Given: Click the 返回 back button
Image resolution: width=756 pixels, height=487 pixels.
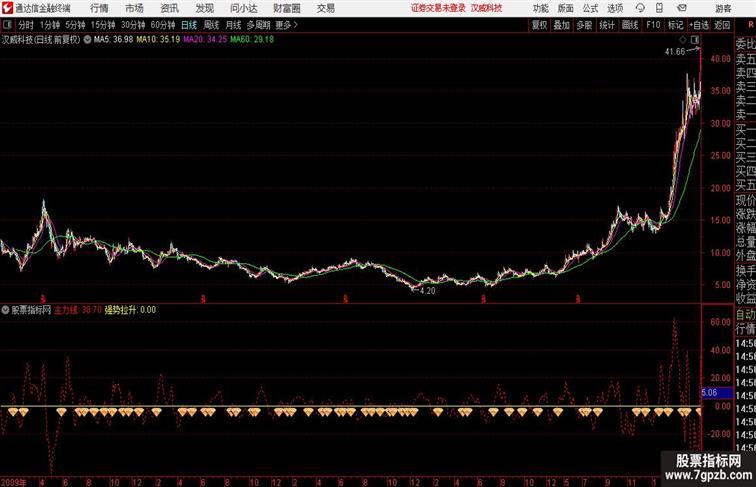Looking at the screenshot, I should [722, 25].
